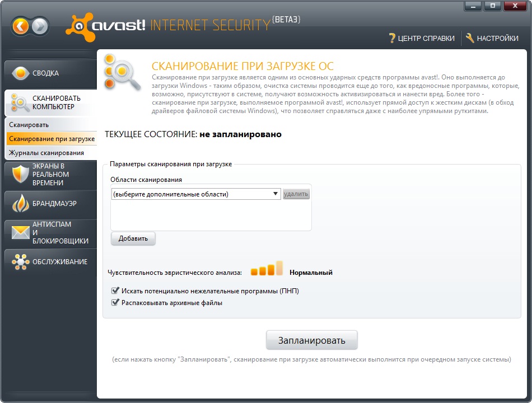Adjust heuristic sensitivity bars indicator
This screenshot has width=532, height=403.
click(267, 268)
